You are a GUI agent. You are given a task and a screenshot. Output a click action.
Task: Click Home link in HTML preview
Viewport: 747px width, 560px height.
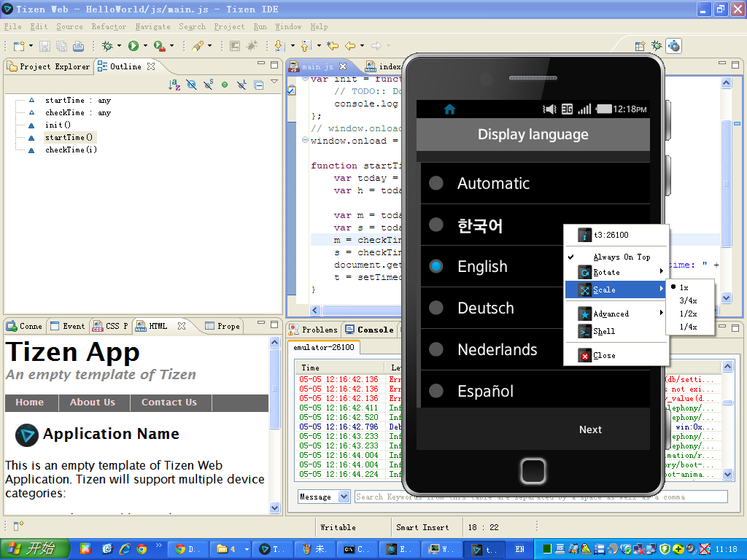coord(29,402)
